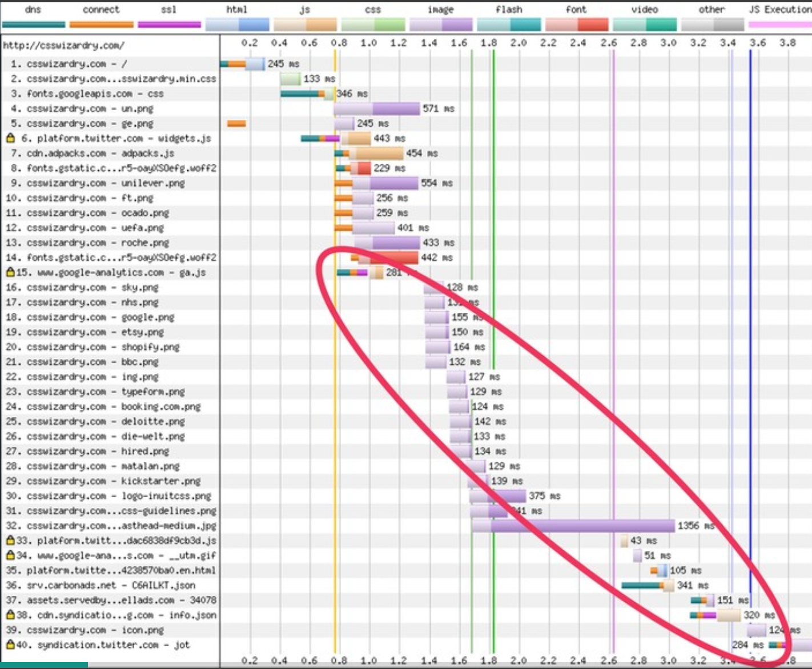The height and width of the screenshot is (669, 812).
Task: Select request 12 uefa.png
Action: coord(85,227)
